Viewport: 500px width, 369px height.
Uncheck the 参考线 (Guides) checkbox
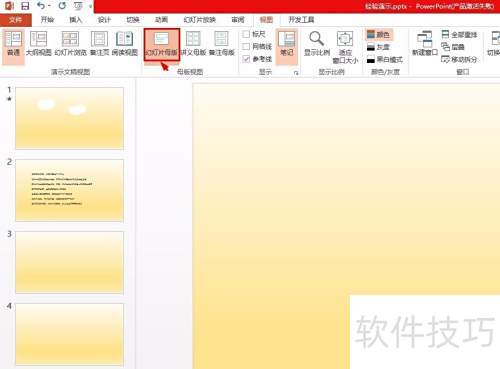coord(246,59)
